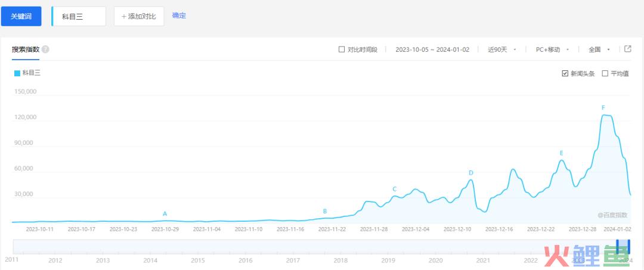Click the help question mark icon
The image size is (644, 270).
[x=45, y=49]
